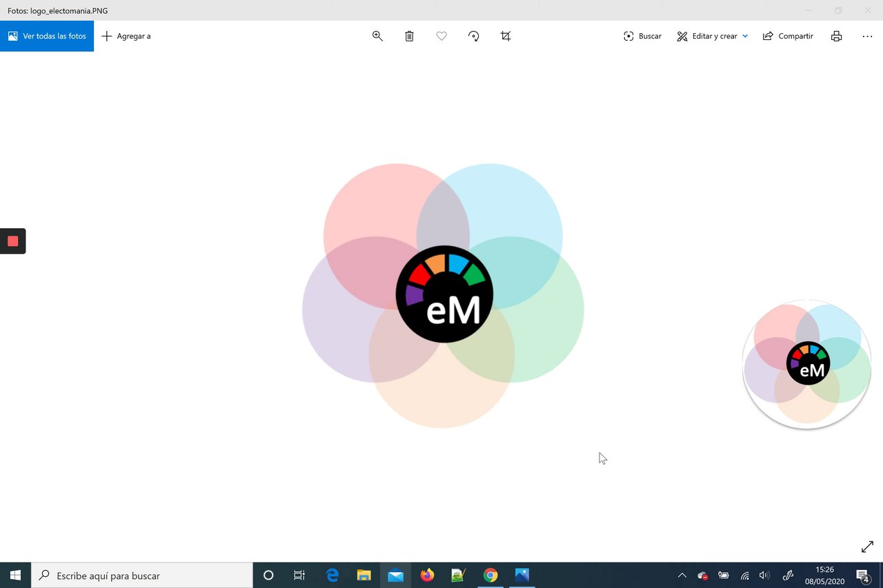
Task: Open the green notepad app in taskbar
Action: click(x=458, y=575)
